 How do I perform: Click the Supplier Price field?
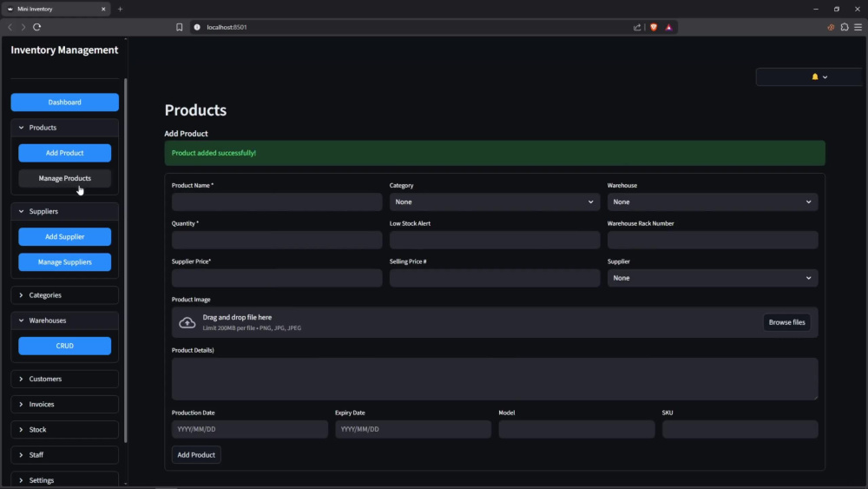click(277, 278)
